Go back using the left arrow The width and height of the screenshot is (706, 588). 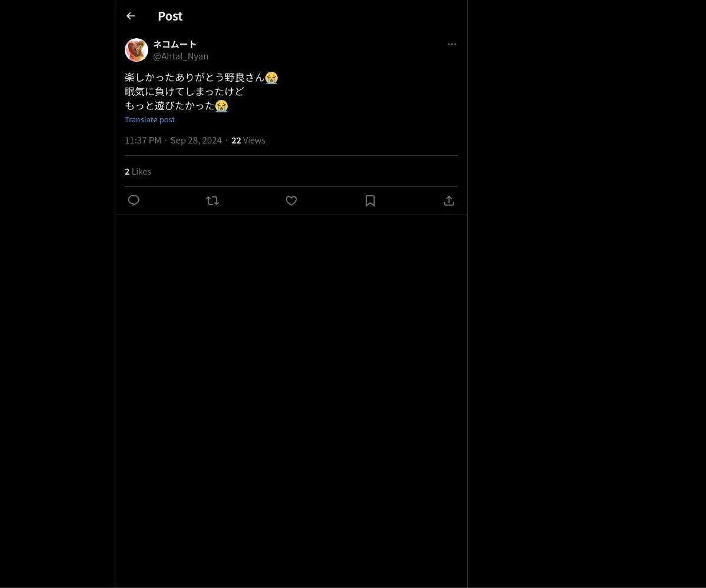(x=131, y=16)
